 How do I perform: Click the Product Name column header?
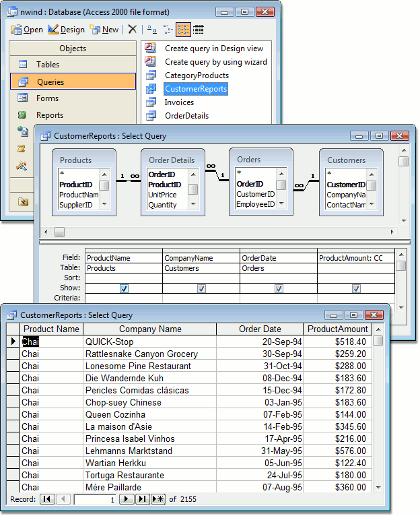[x=51, y=329]
